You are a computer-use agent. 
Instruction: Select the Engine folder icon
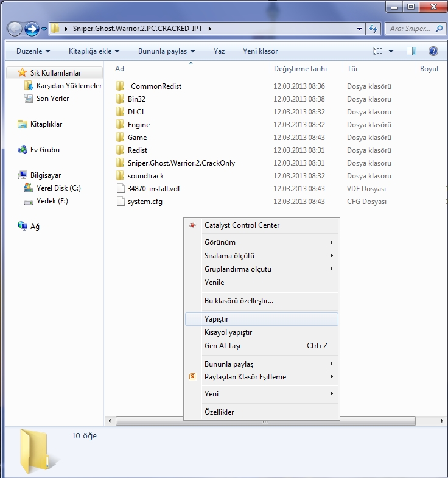point(121,125)
